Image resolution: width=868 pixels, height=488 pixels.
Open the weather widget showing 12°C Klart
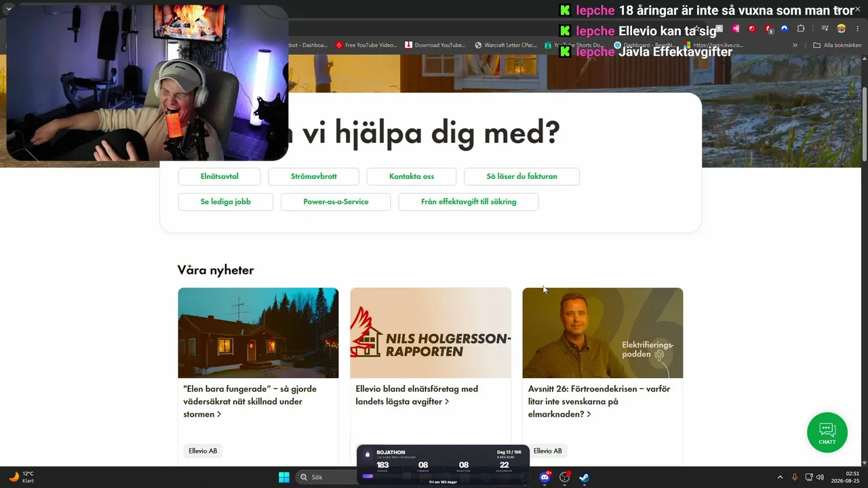(x=21, y=477)
